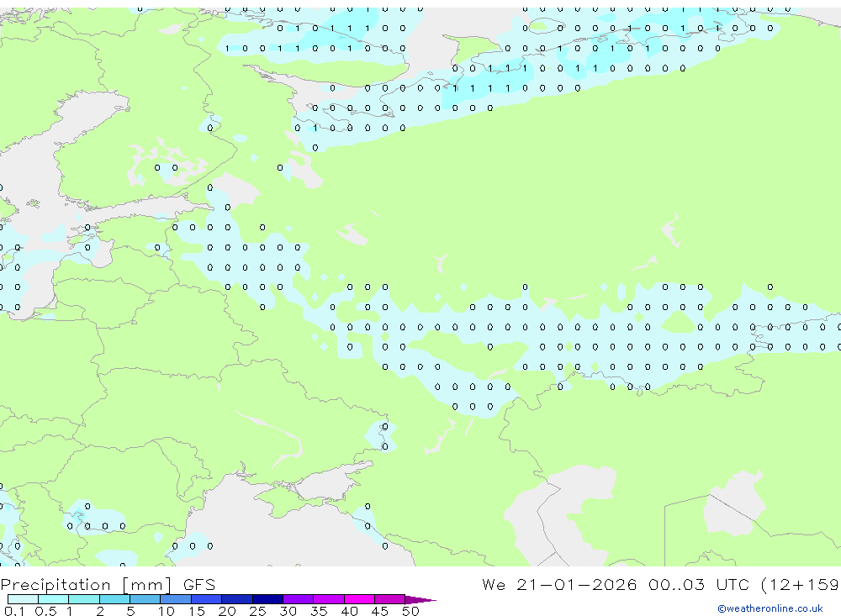Click the purple over-50 arrow tip on the legend
Screen dimensions: 841x616
point(420,600)
